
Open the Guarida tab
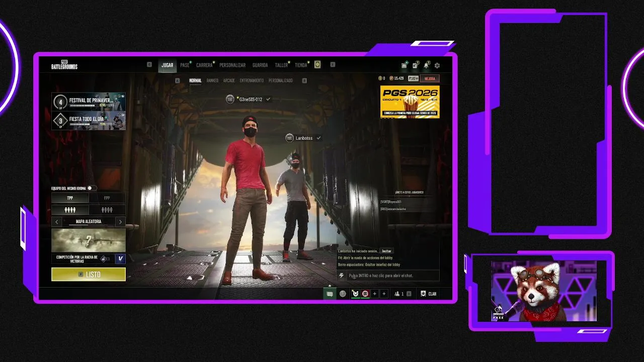coord(260,65)
